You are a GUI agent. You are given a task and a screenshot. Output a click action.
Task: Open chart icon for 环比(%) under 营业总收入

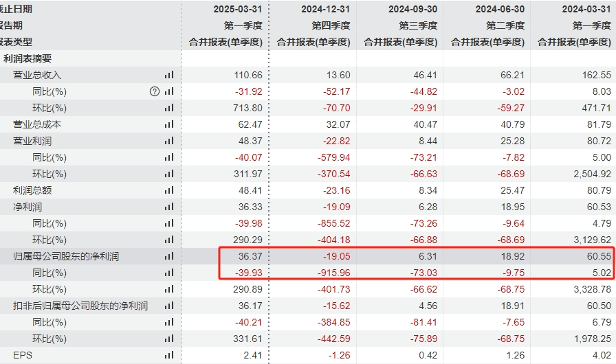tap(169, 108)
